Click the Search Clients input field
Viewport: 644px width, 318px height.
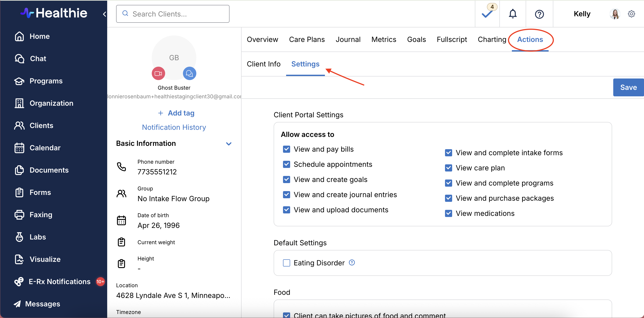[x=172, y=14]
